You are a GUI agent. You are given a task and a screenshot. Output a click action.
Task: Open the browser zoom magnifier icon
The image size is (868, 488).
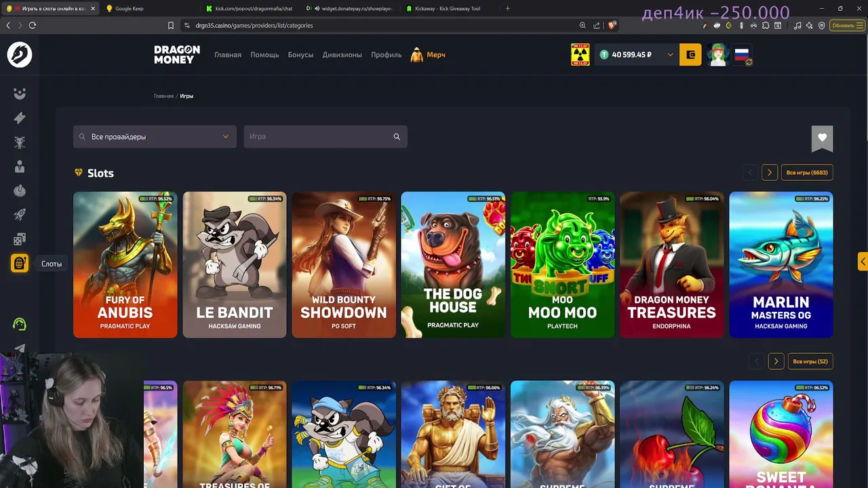point(582,25)
